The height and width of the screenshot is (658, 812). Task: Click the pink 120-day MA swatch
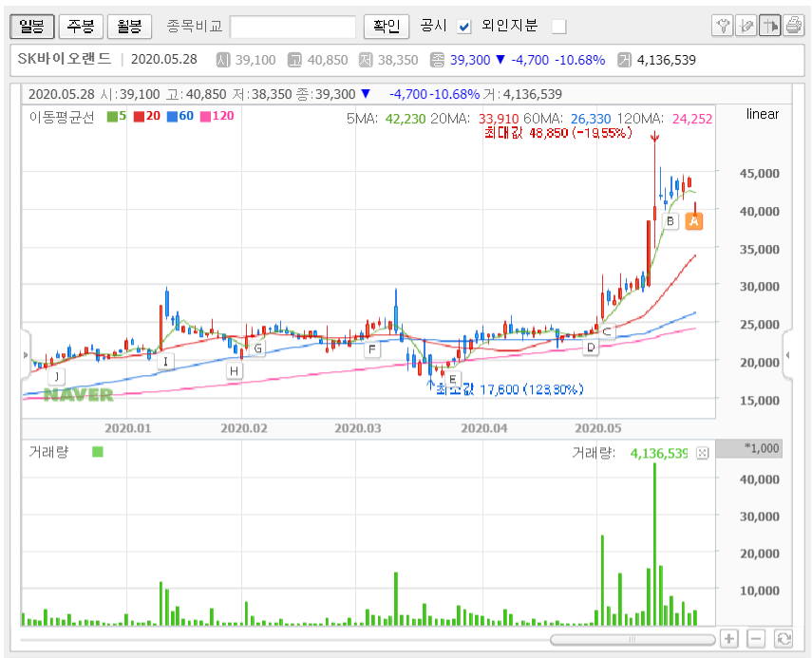tap(205, 117)
